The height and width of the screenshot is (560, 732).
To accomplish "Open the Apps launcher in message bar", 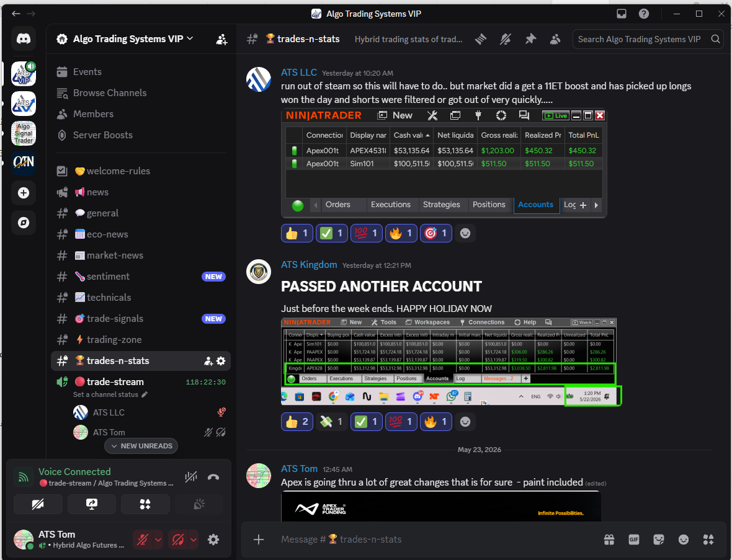I will (x=708, y=540).
